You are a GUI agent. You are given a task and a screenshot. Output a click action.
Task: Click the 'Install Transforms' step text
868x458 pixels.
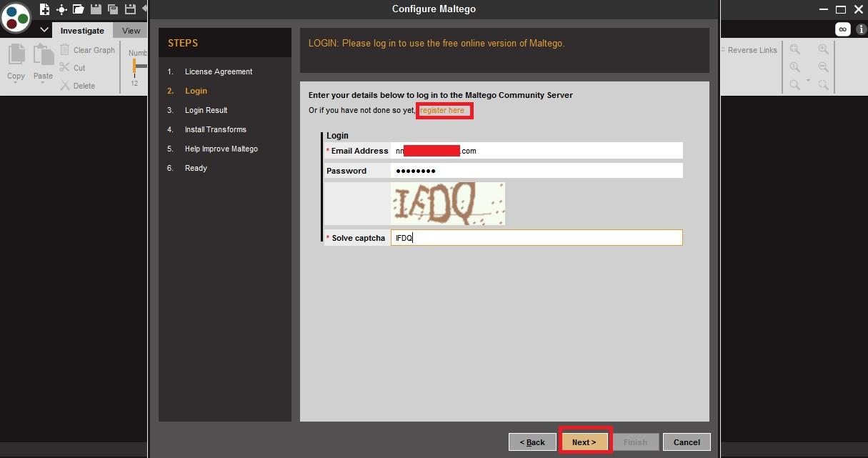(216, 129)
